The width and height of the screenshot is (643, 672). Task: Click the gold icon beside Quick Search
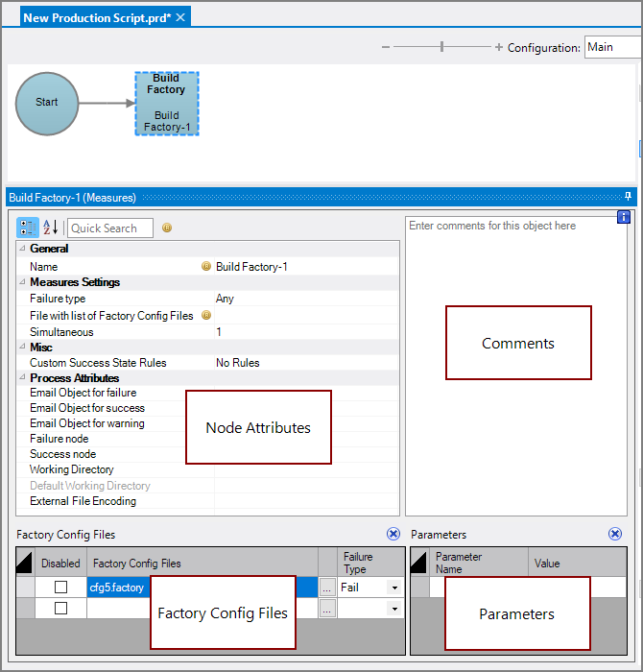167,228
